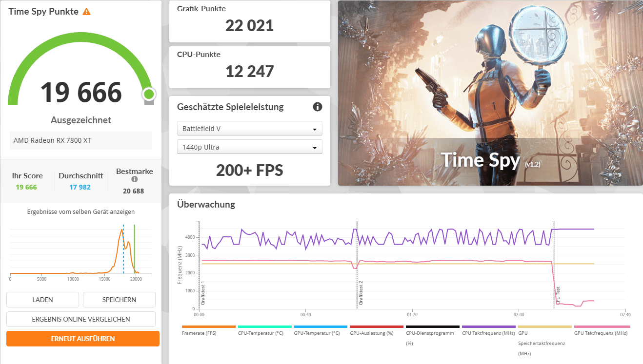Click the CPU-Punkte value 12 247
This screenshot has height=364, width=643.
point(249,71)
